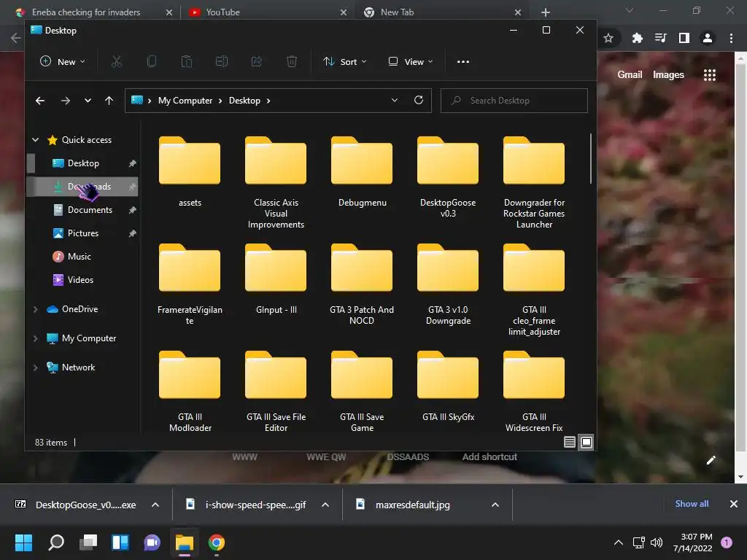The height and width of the screenshot is (560, 747).
Task: Open recent locations chevron dropdown
Action: (x=88, y=101)
